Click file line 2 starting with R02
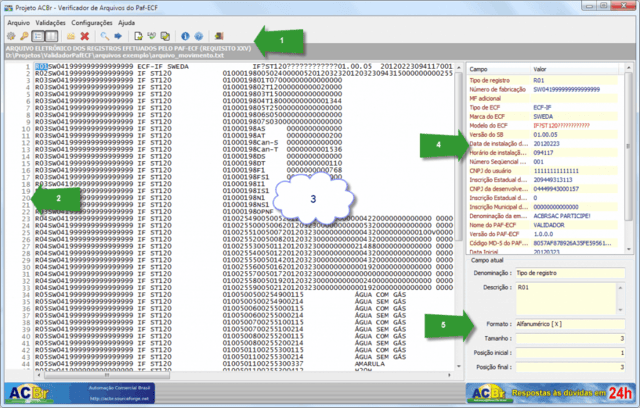The height and width of the screenshot is (408, 640). (244, 73)
